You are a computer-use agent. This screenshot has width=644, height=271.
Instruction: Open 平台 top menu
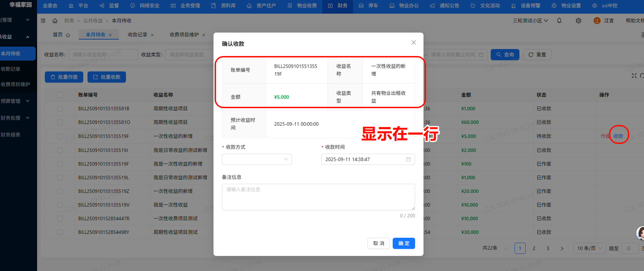(78, 6)
